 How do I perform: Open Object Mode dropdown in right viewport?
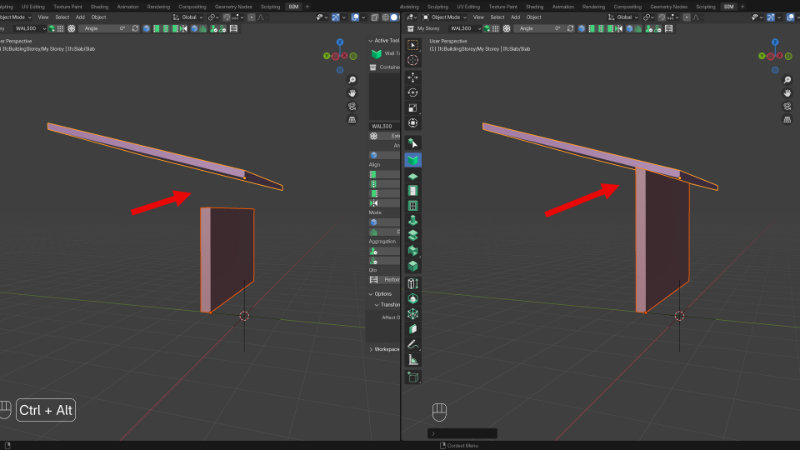446,17
